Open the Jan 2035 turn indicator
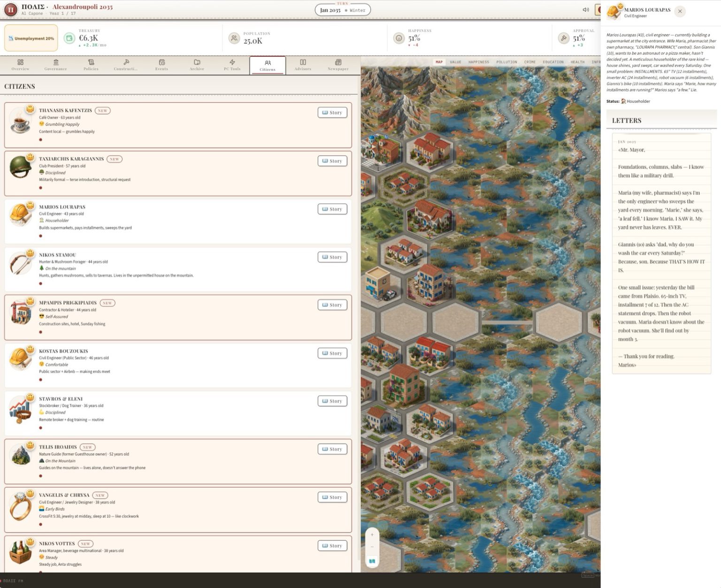721x588 pixels. pyautogui.click(x=343, y=10)
